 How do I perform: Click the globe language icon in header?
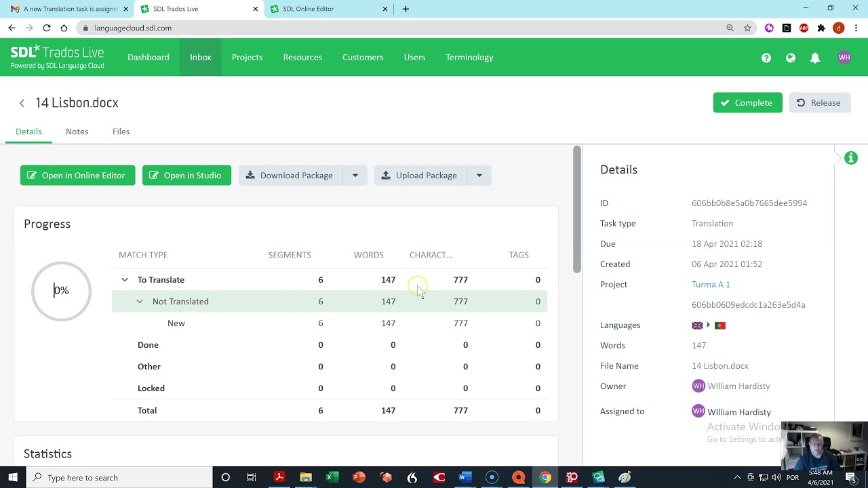791,58
